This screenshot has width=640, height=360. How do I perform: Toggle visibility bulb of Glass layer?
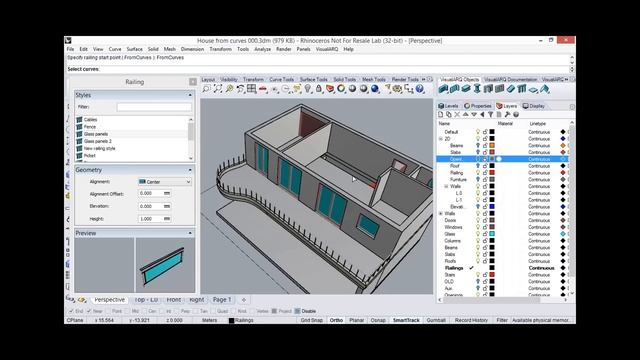click(478, 234)
